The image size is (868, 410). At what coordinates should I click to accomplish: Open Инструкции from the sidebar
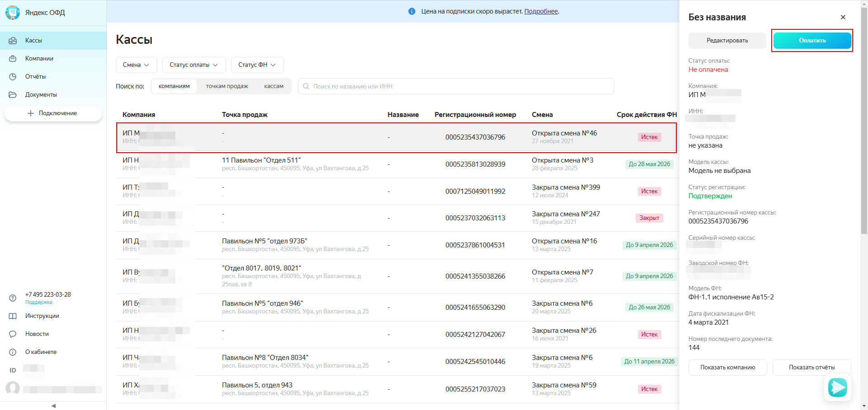click(x=42, y=316)
